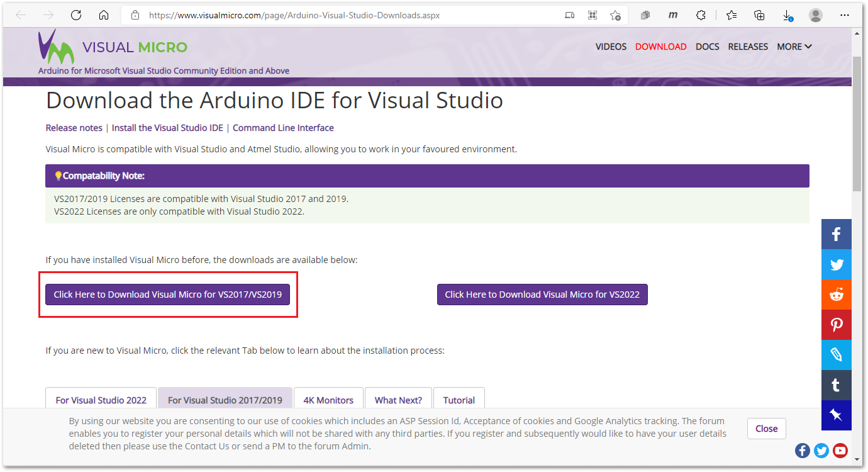Screen dimensions: 868x472
Task: Switch to the For Visual Studio 2017/2019 tab
Action: 225,398
